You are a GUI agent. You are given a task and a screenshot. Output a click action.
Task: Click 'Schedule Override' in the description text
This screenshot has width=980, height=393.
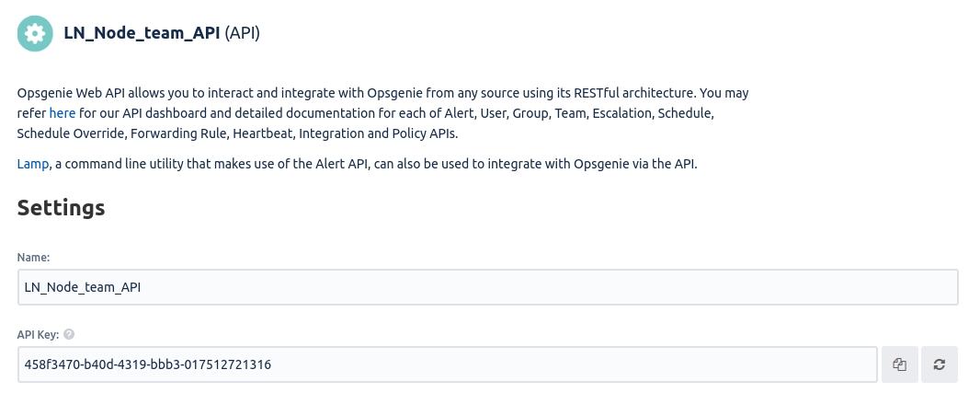[x=71, y=133]
